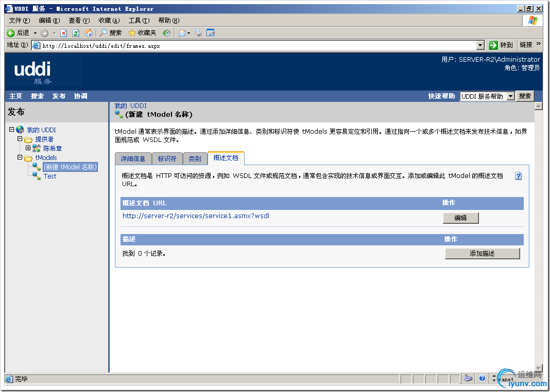This screenshot has width=550, height=392.
Task: Switch to the 详细信息 tab
Action: point(133,158)
